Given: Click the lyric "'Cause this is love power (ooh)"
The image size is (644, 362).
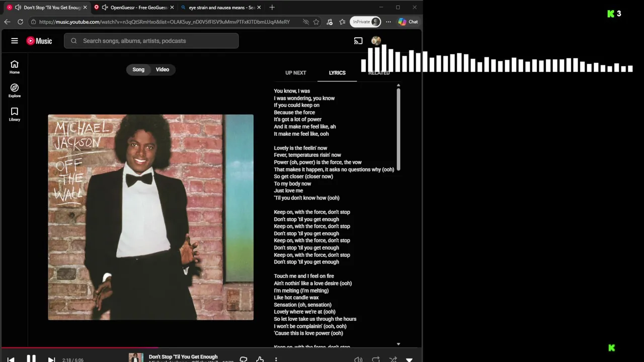Looking at the screenshot, I should [x=308, y=333].
